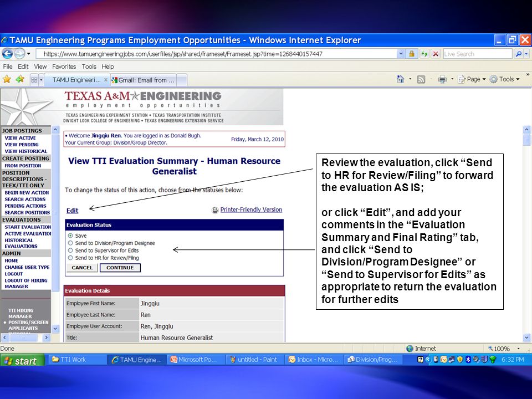Switch to Inbox - Micro... taskbar button

tap(314, 360)
